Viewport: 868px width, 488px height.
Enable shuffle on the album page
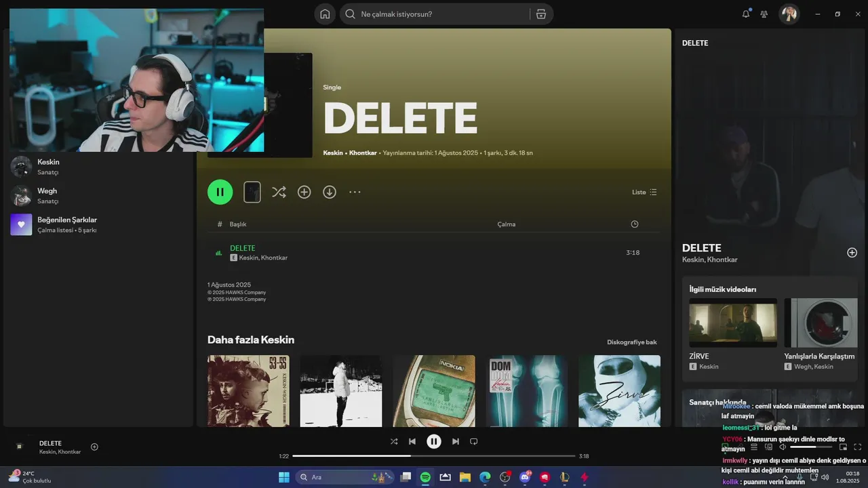point(279,192)
